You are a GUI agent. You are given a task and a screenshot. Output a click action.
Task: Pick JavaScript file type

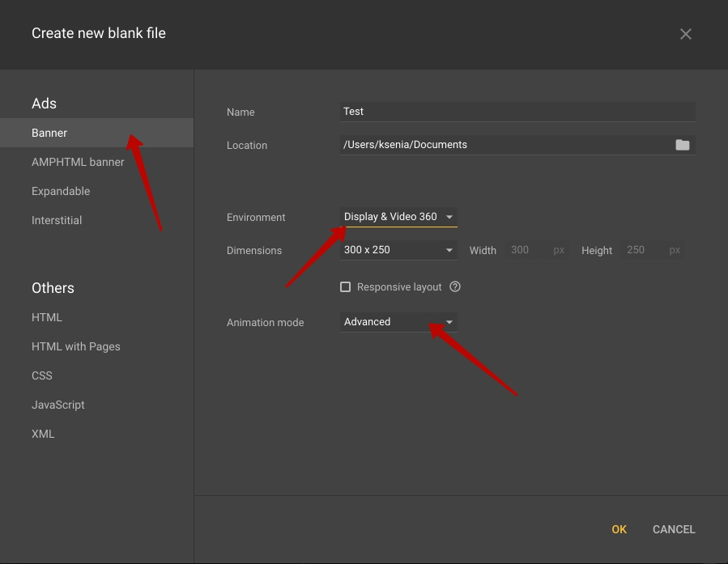click(x=58, y=405)
